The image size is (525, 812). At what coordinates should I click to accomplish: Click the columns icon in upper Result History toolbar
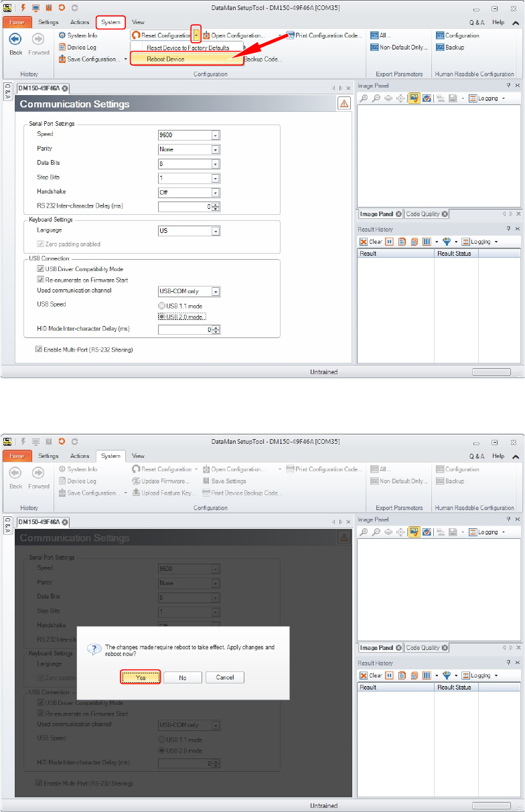(x=426, y=242)
